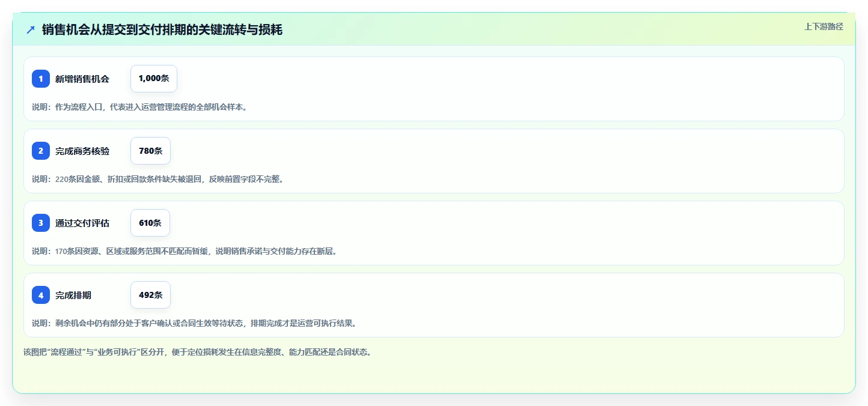Click the 新增销售机会 step title
This screenshot has height=406, width=868.
tap(82, 79)
